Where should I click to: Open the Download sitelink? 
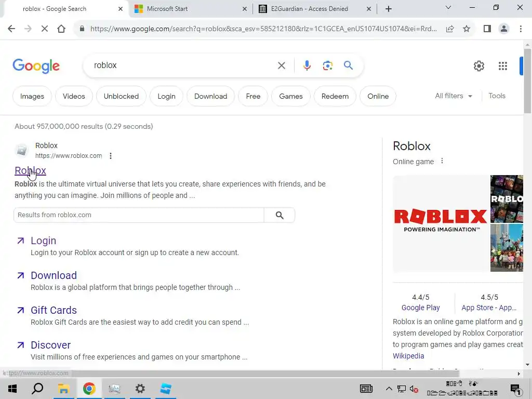pyautogui.click(x=54, y=275)
